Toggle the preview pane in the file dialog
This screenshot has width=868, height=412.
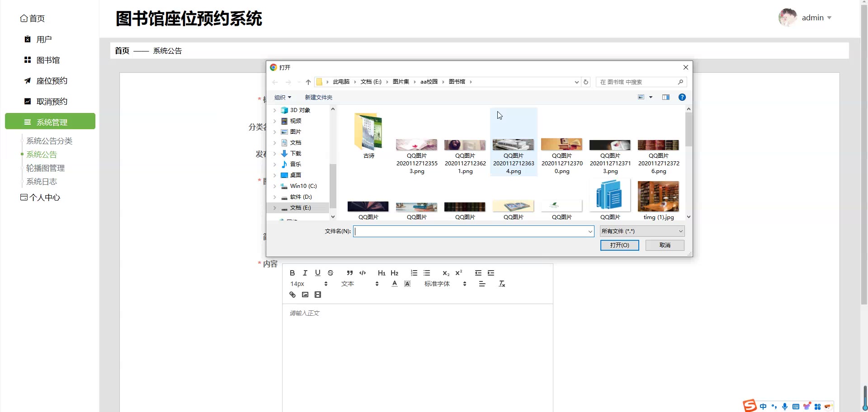[x=666, y=97]
